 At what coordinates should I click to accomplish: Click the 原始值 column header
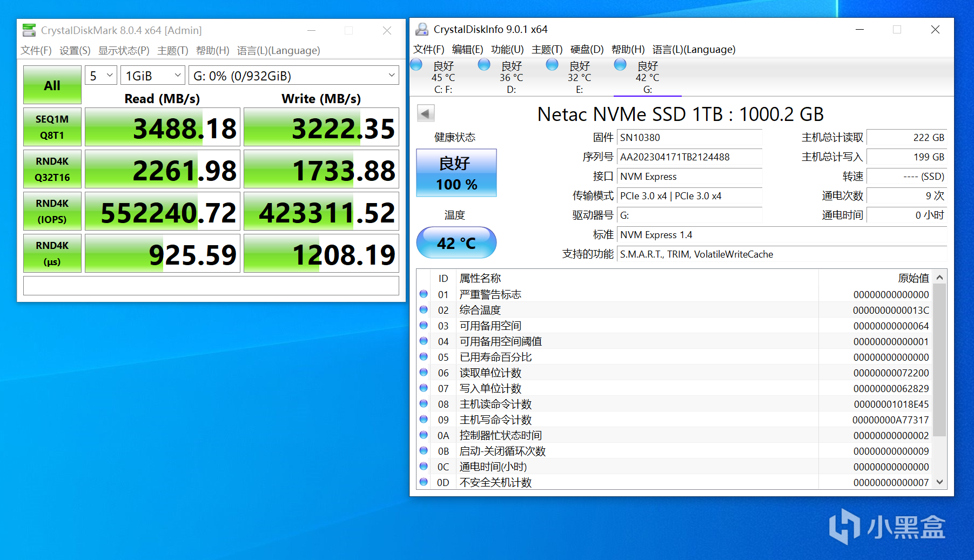(x=913, y=278)
